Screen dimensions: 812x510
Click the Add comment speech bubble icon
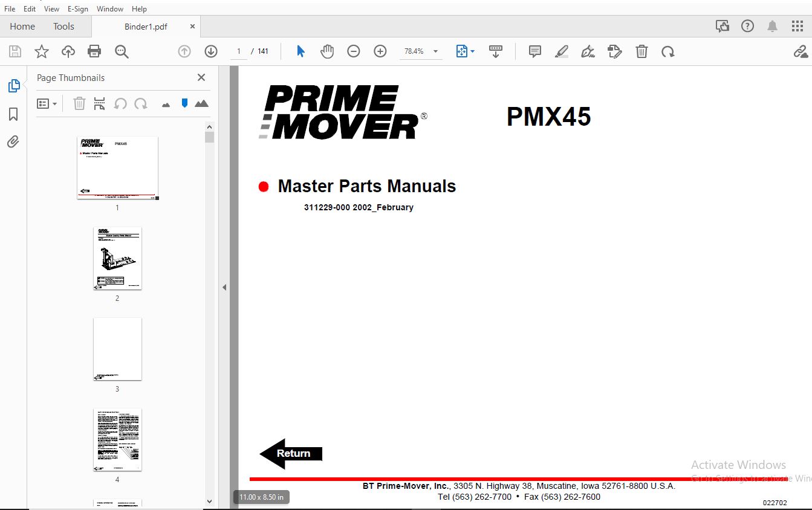[x=535, y=52]
